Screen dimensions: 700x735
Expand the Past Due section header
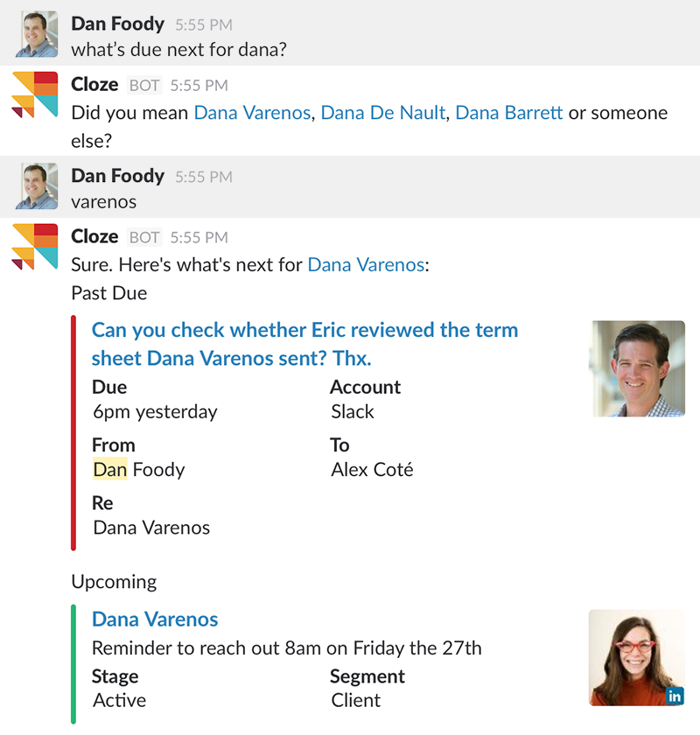tap(108, 293)
